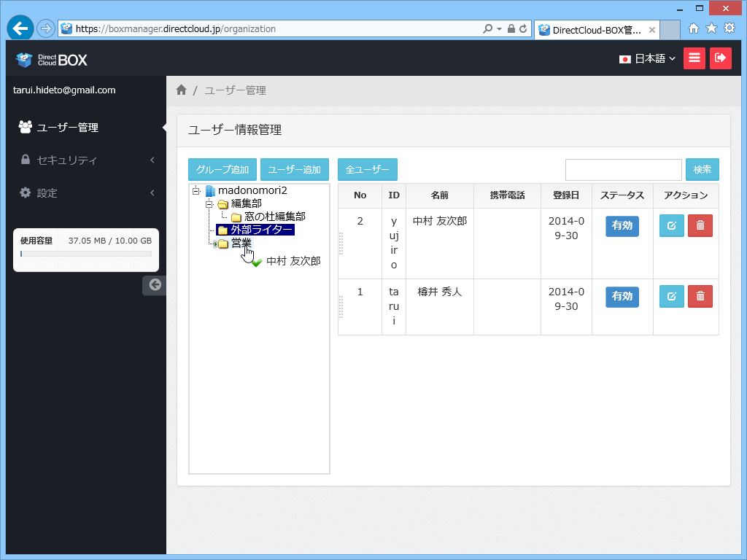Click the 名前 column header
747x560 pixels.
440,195
